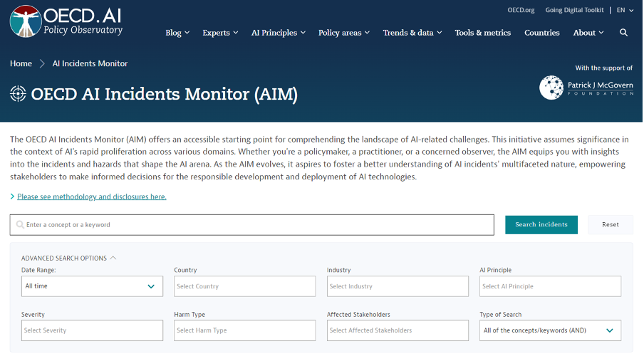Viewport: 644px width, 356px height.
Task: Go to Home in the breadcrumb
Action: coord(21,63)
